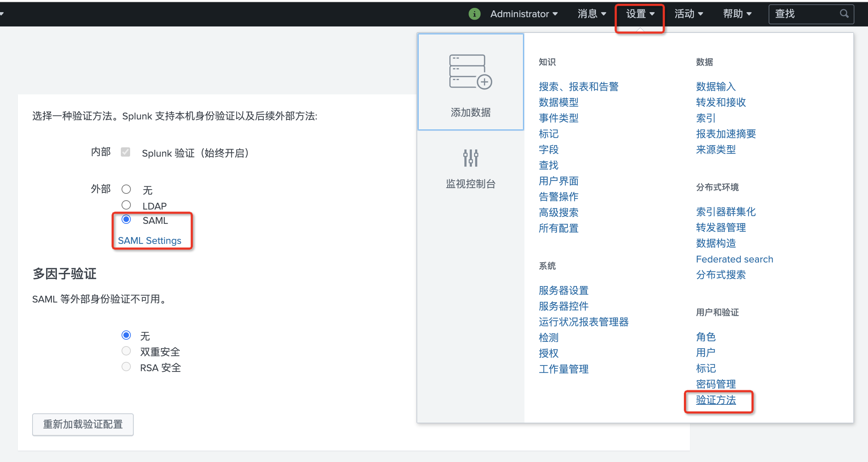
Task: Select the LDAP external authentication option
Action: pos(126,205)
